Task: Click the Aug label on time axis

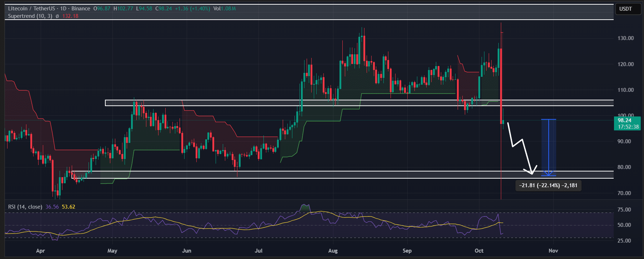Action: pos(333,251)
